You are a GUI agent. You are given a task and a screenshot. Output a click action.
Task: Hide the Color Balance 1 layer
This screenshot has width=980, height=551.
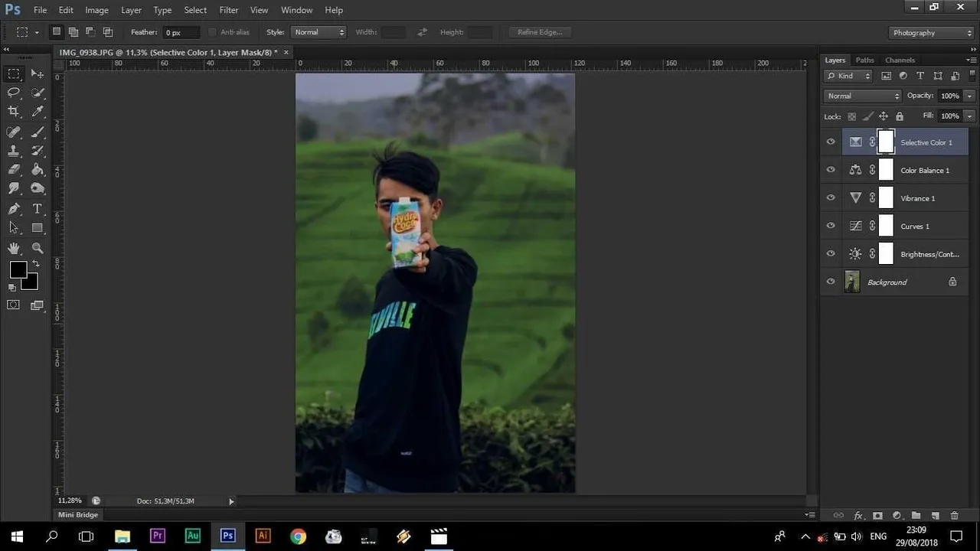(831, 170)
